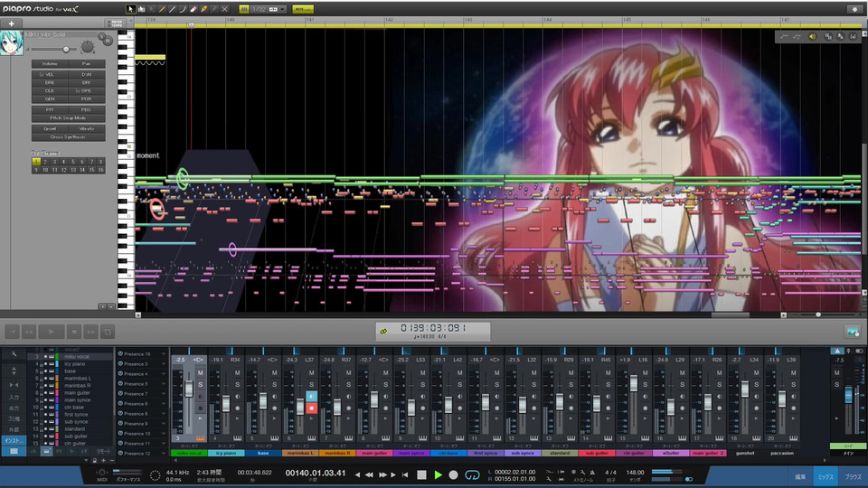Click the square stop button in transport

tap(422, 474)
